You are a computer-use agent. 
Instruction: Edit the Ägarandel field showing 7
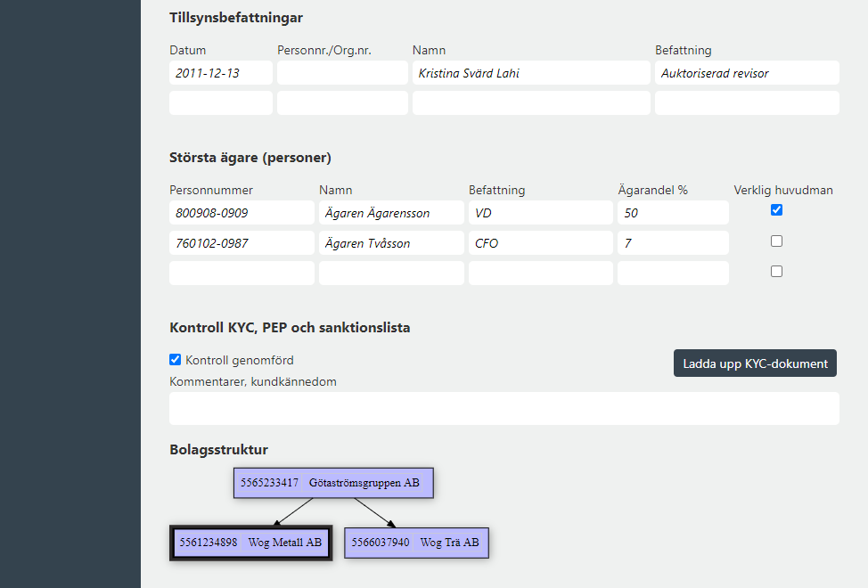673,243
